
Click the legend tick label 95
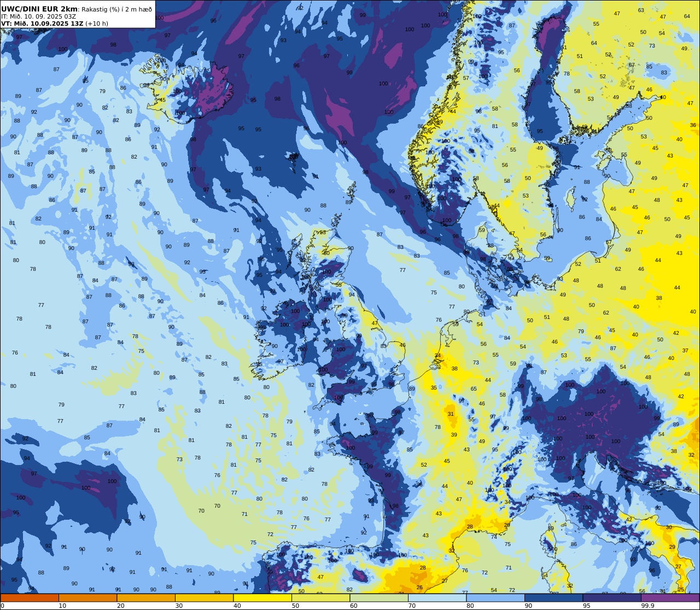point(587,606)
